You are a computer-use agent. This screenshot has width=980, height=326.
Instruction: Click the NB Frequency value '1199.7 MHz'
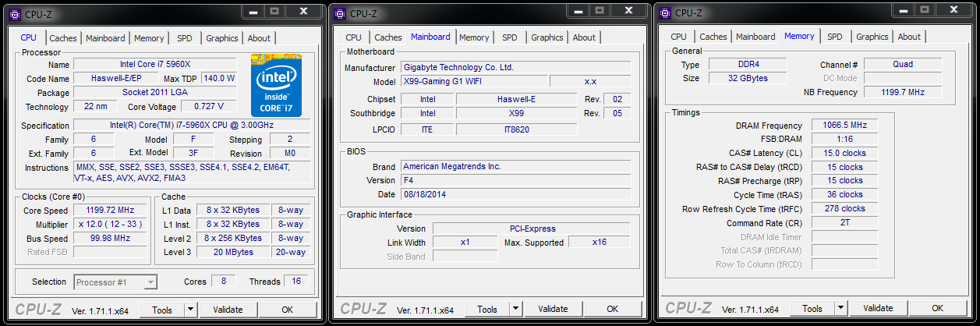click(903, 92)
